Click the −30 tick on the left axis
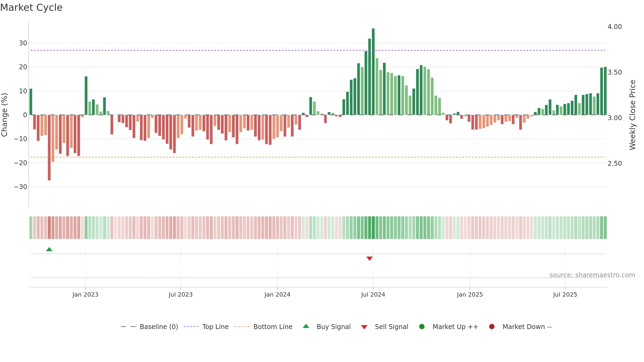Image resolution: width=644 pixels, height=362 pixels. pyautogui.click(x=21, y=187)
